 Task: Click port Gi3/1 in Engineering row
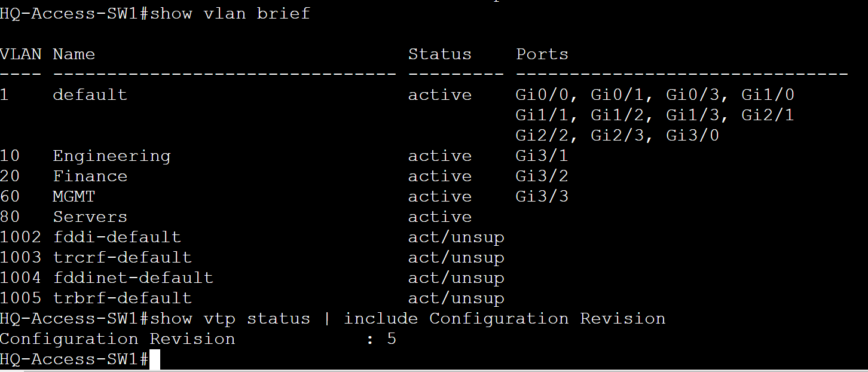542,156
